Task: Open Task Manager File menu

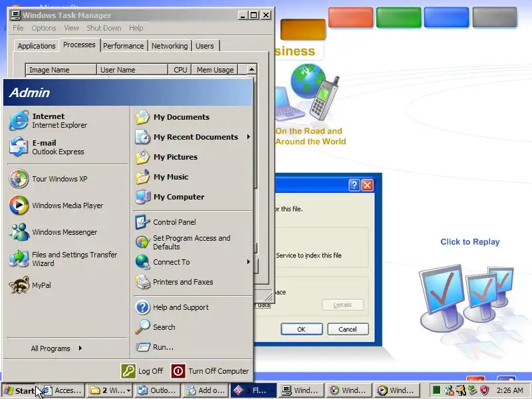Action: point(18,28)
